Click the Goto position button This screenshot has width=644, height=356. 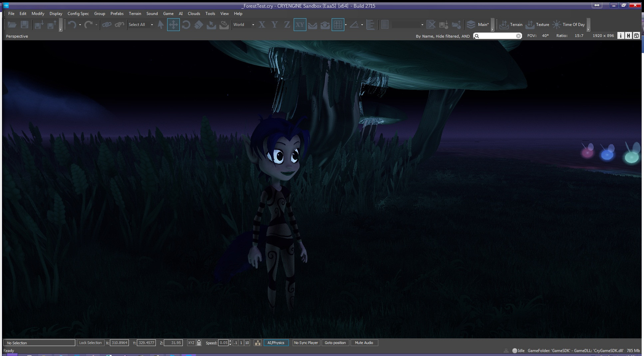coord(335,343)
